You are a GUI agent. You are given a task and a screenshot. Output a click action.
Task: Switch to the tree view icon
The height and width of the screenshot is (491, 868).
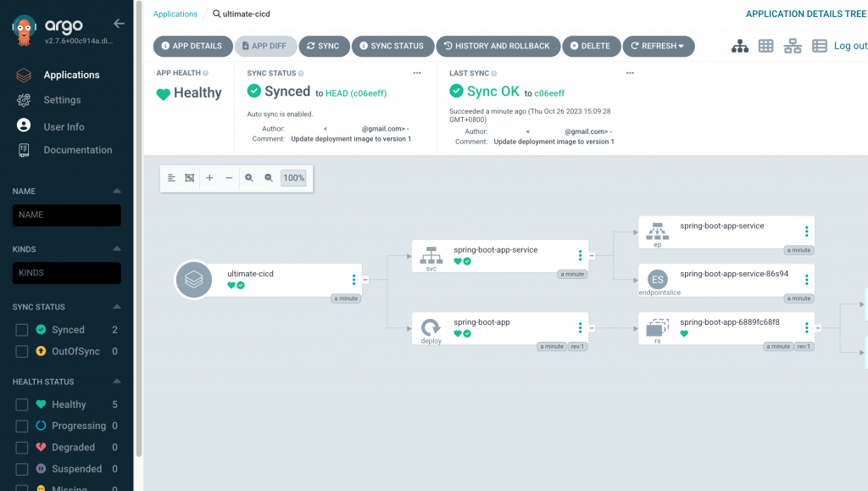tap(739, 46)
